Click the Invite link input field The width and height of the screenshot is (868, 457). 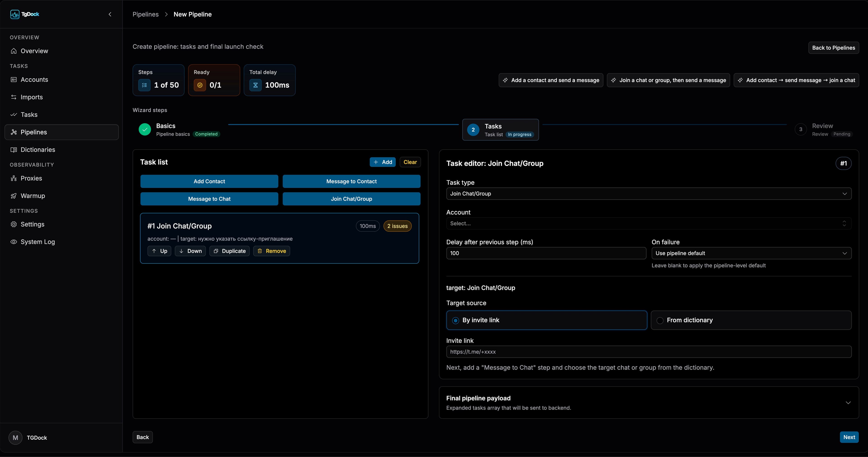click(649, 352)
